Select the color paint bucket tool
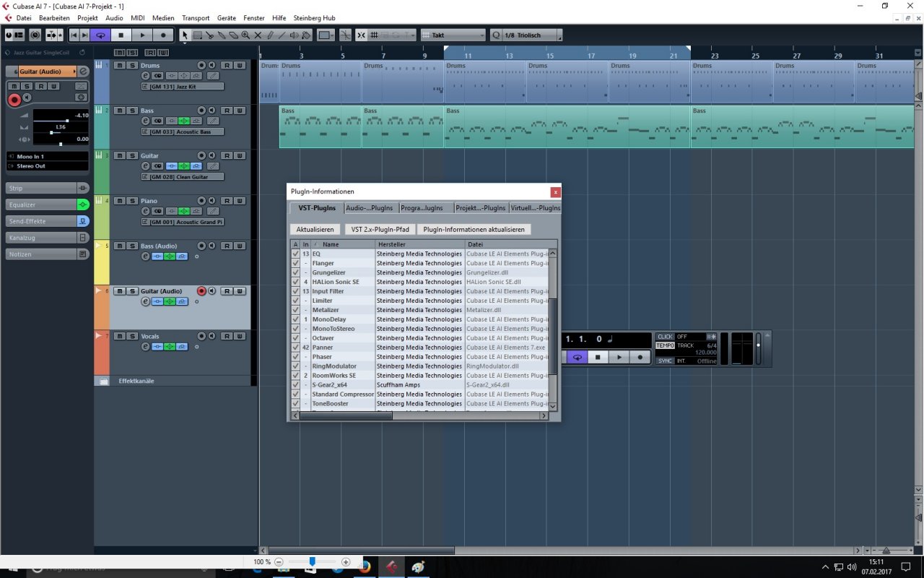The height and width of the screenshot is (578, 924). (x=306, y=35)
